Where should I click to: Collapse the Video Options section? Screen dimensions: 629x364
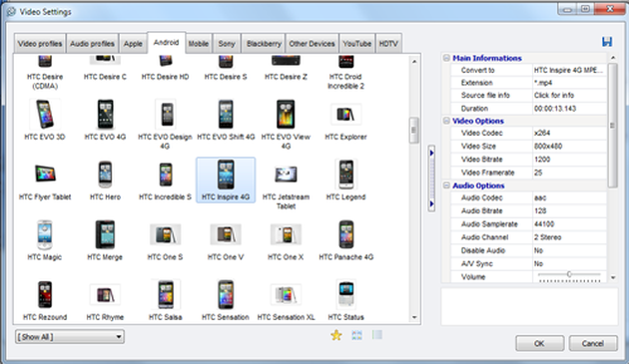point(446,121)
